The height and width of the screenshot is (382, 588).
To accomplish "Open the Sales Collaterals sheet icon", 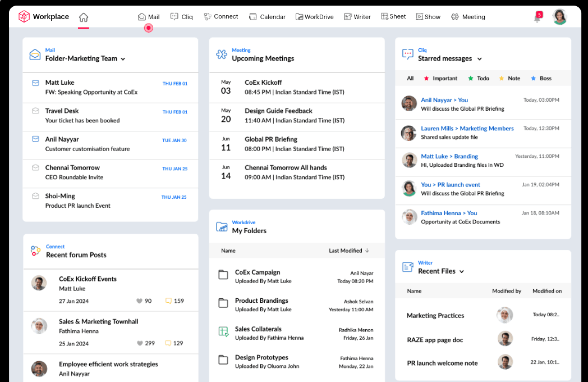I will (223, 331).
